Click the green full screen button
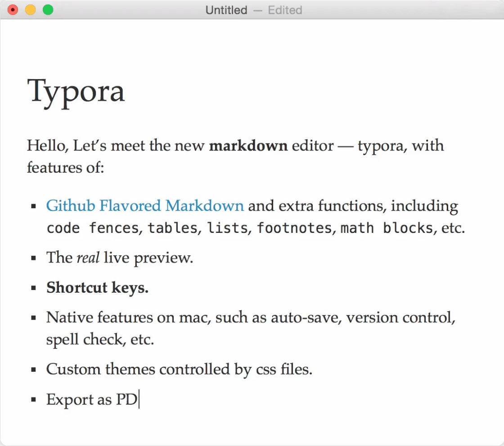 (48, 9)
